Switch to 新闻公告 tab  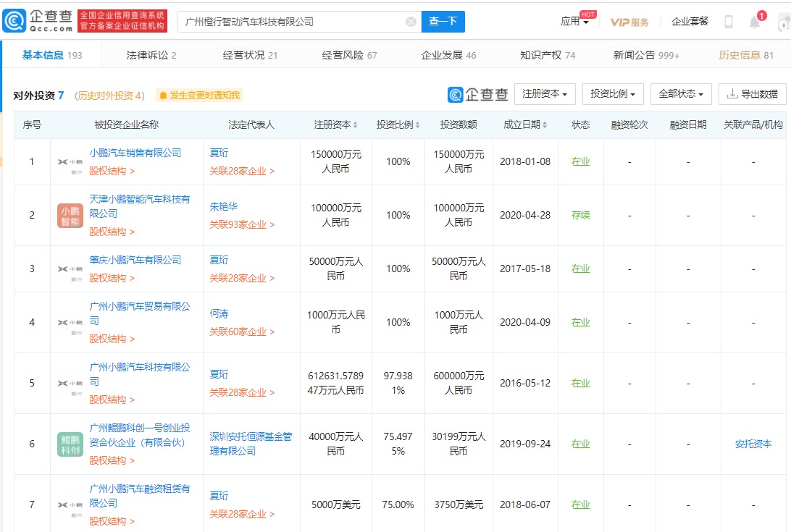click(x=646, y=55)
